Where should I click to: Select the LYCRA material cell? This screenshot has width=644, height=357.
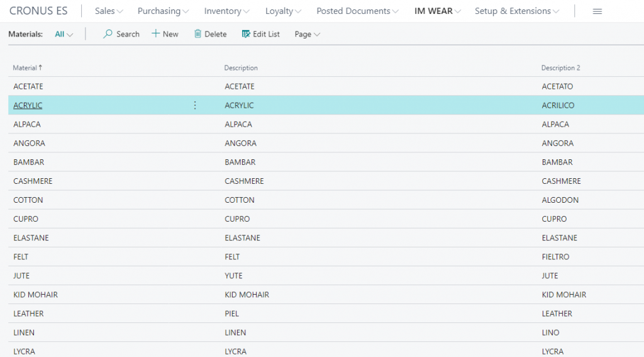tap(24, 351)
